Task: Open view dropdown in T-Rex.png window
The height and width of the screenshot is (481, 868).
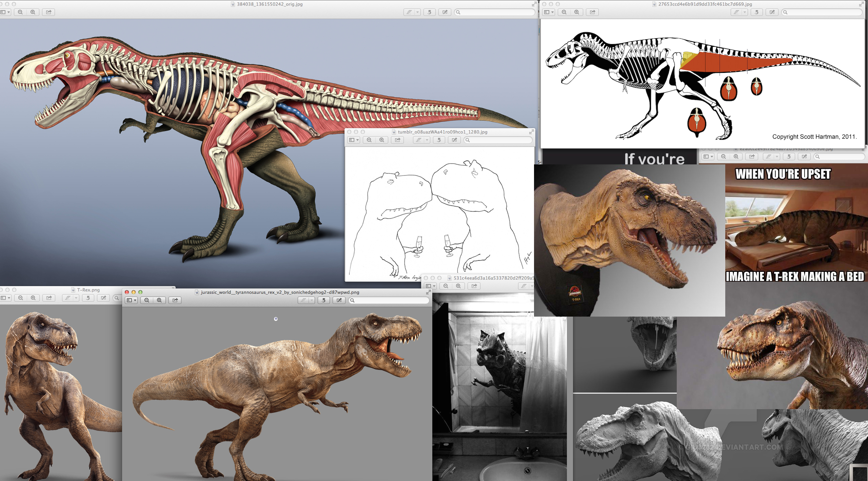Action: coord(5,298)
